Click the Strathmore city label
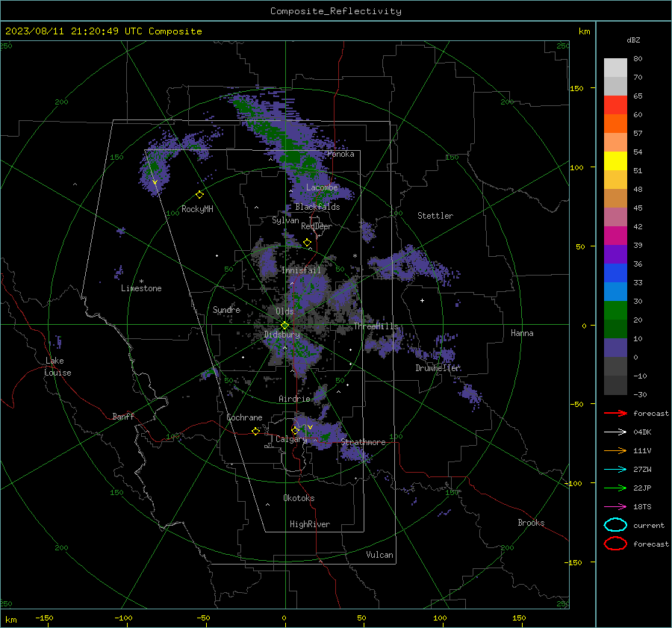 (x=363, y=442)
